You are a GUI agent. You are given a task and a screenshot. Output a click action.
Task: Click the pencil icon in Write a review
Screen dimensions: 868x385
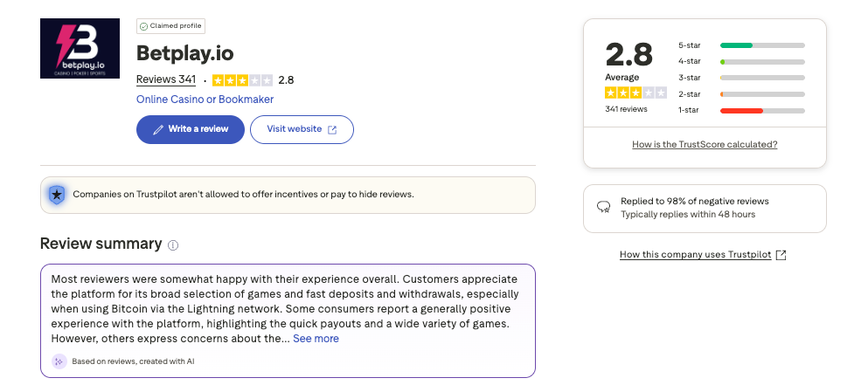coord(158,129)
